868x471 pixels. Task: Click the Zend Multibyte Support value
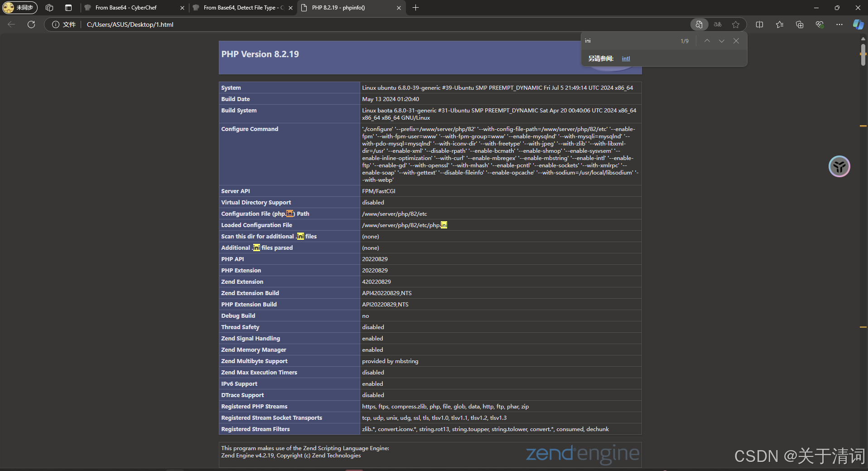click(390, 361)
